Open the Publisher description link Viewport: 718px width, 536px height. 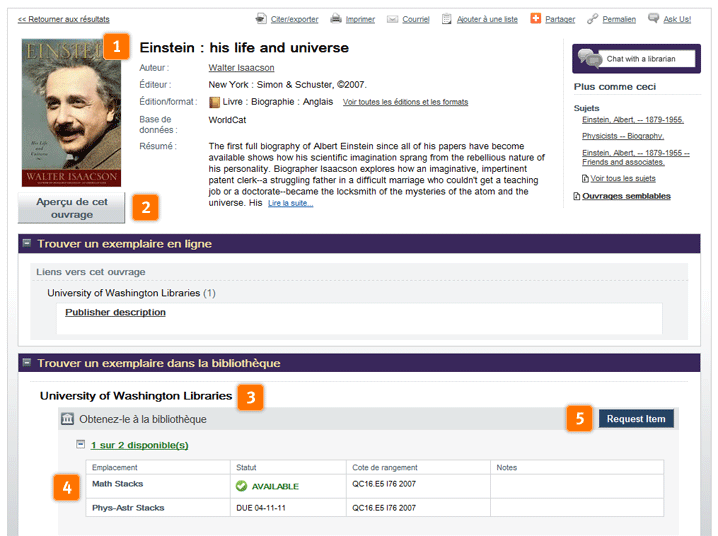point(115,312)
